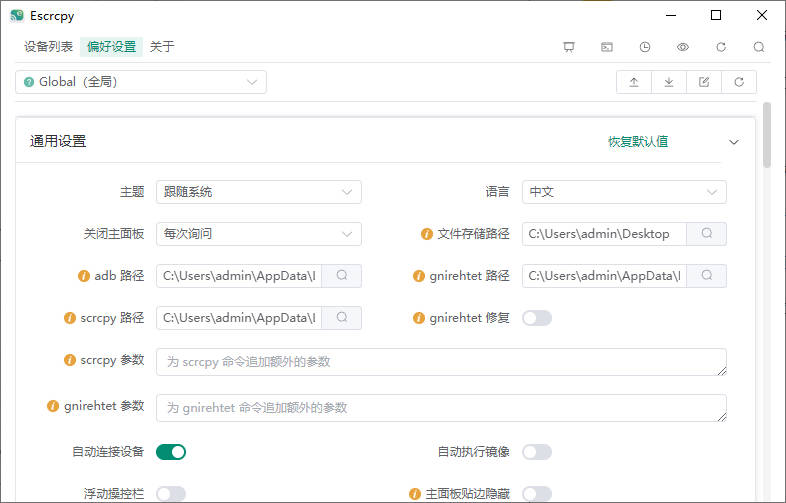Expand the Global (全局) scope selector
The height and width of the screenshot is (503, 786).
tap(141, 82)
